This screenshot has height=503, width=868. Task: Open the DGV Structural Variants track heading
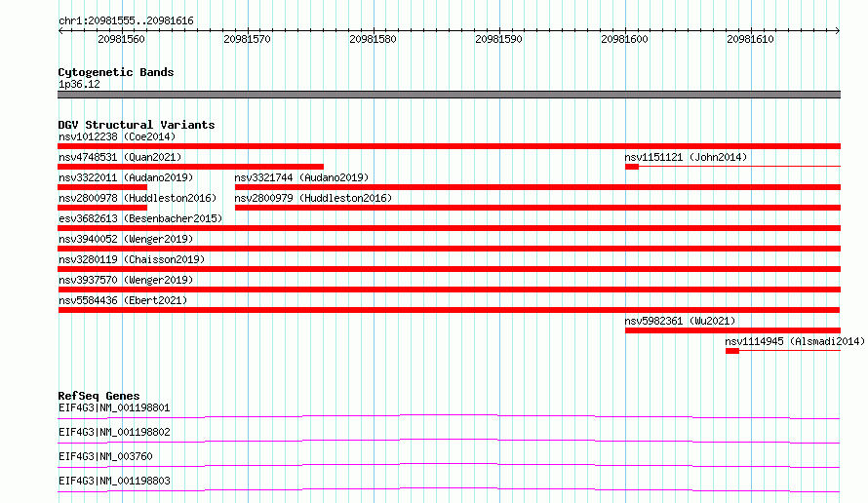point(137,125)
